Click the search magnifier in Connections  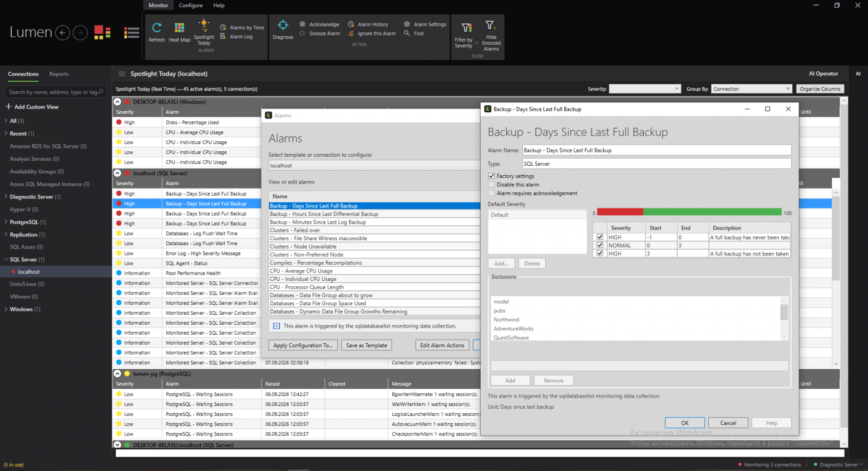pyautogui.click(x=101, y=92)
